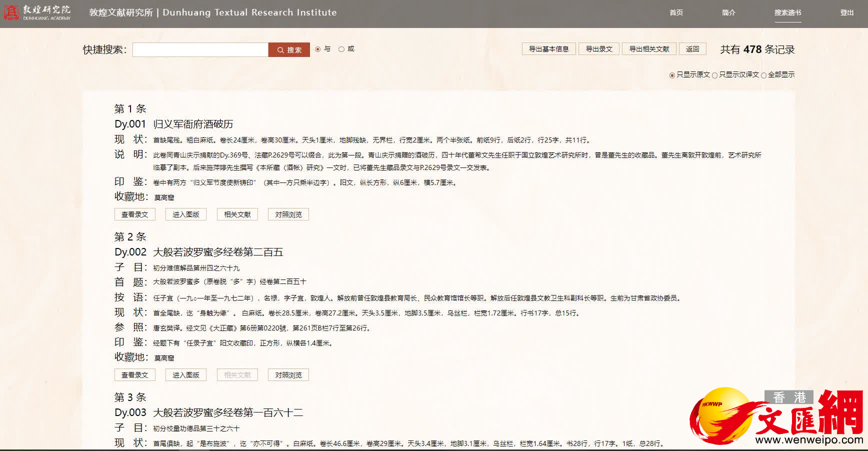Open 首页 in the top navigation

pos(676,12)
